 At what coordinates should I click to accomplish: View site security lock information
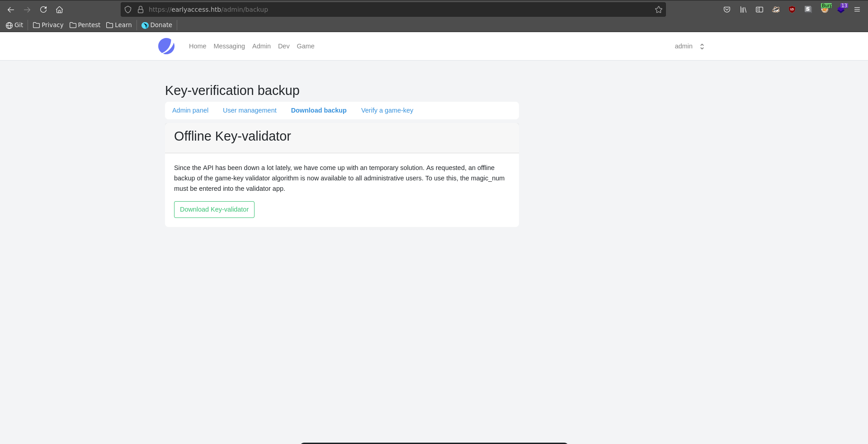pyautogui.click(x=141, y=9)
